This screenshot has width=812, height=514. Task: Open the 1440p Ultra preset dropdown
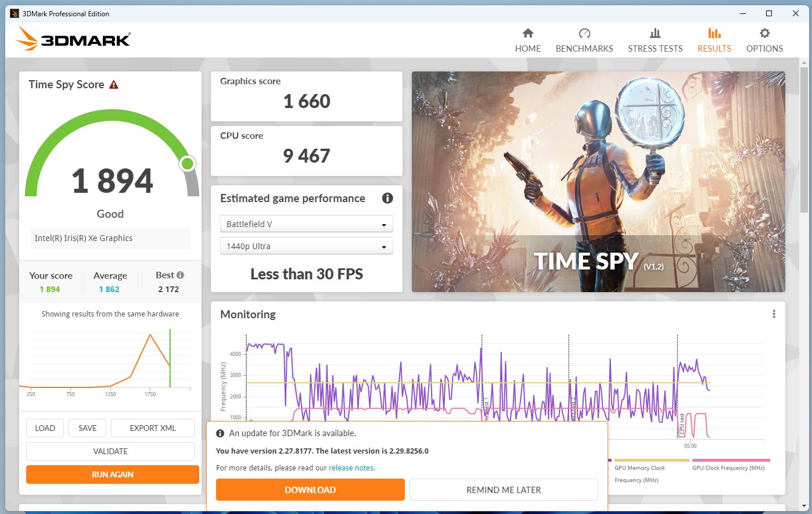(x=307, y=246)
